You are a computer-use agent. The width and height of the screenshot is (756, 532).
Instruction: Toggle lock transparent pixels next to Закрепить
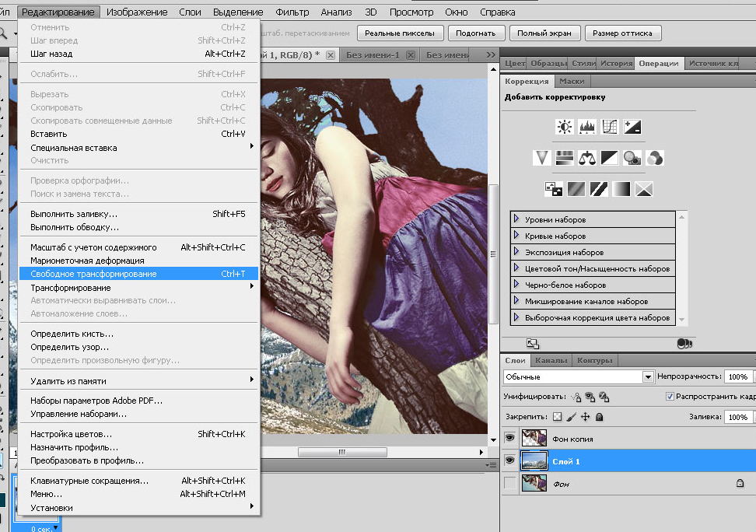click(x=558, y=417)
